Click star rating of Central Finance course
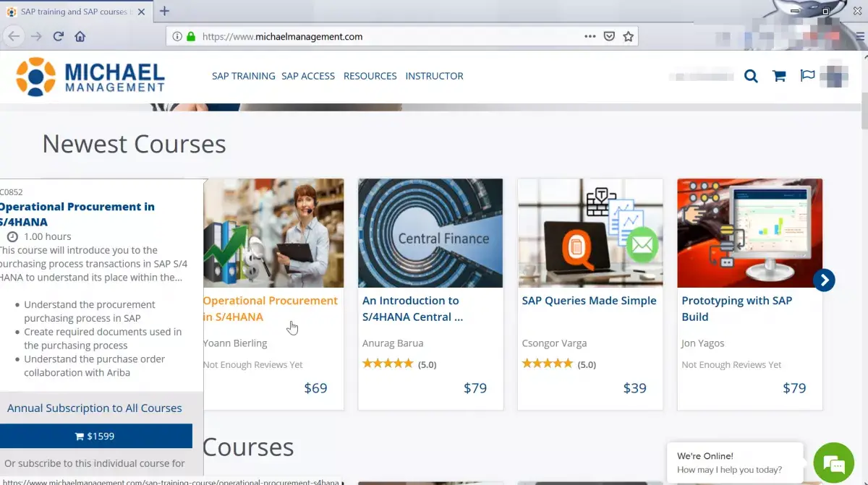This screenshot has width=868, height=485. point(387,364)
